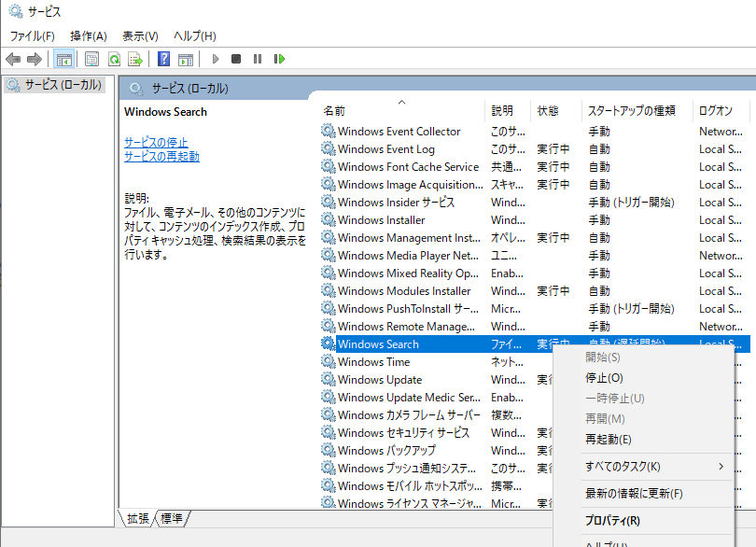The width and height of the screenshot is (756, 547).
Task: Select Windows PushToInstall サー... row
Action: point(535,308)
